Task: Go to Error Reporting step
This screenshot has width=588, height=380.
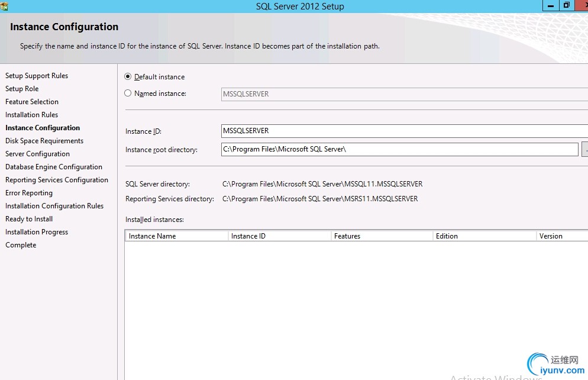Action: (x=29, y=193)
